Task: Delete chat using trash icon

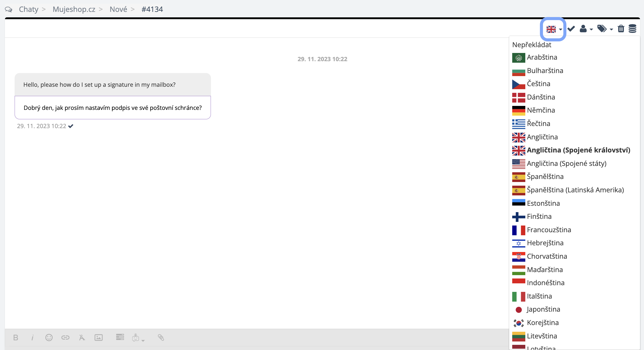Action: [621, 29]
